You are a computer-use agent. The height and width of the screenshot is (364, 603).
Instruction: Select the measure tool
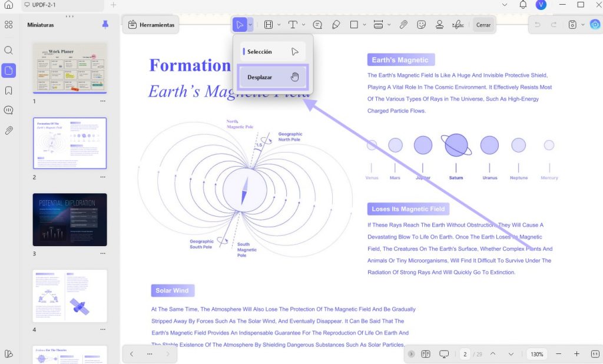pyautogui.click(x=379, y=25)
